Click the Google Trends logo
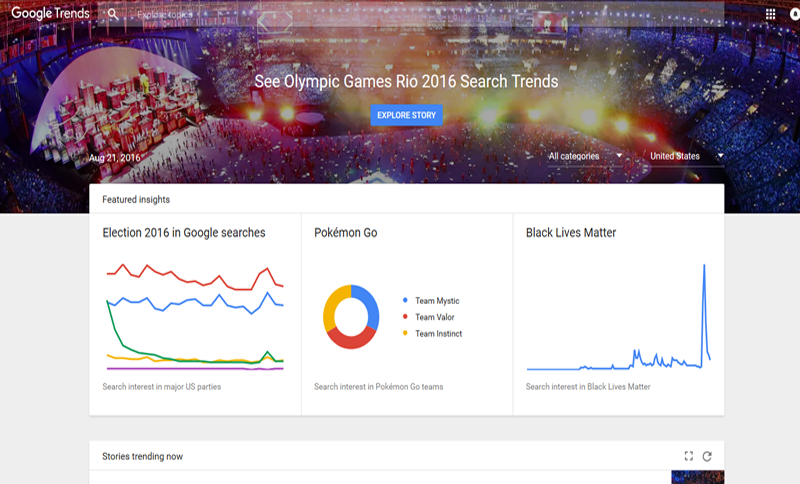Viewport: 800px width, 484px height. [x=50, y=13]
